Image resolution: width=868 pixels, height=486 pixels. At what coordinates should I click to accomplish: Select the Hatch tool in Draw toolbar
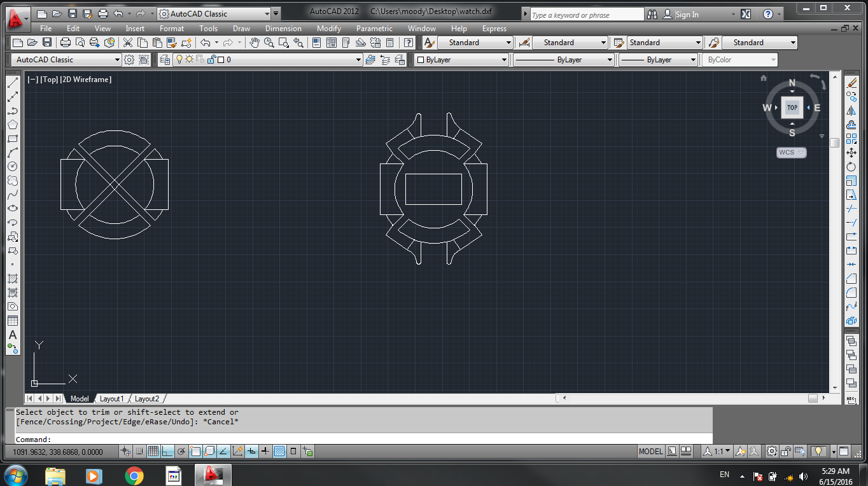tap(13, 279)
